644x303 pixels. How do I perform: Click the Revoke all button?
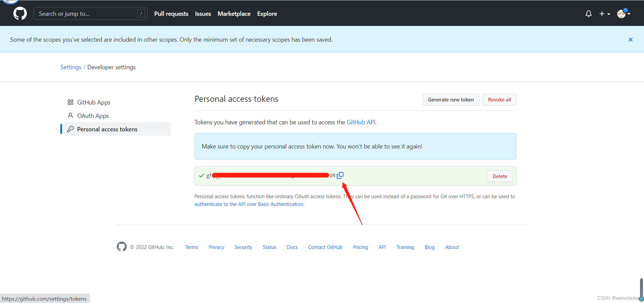click(x=499, y=100)
